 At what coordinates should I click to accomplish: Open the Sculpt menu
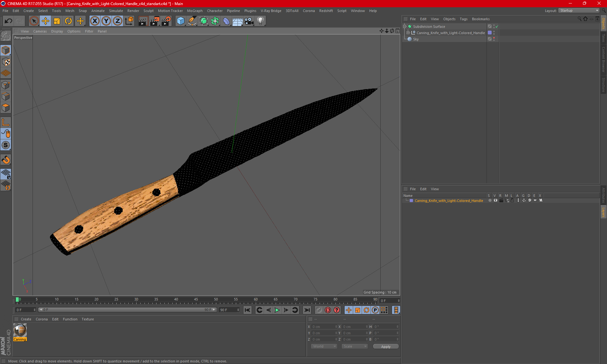tap(148, 11)
